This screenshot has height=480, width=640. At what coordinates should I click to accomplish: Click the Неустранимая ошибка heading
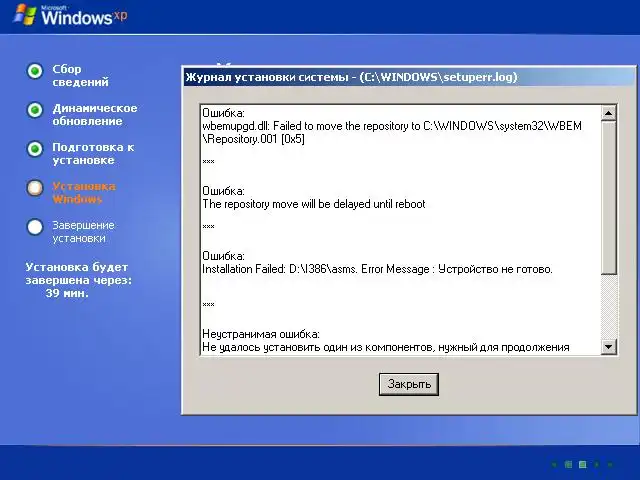(261, 334)
